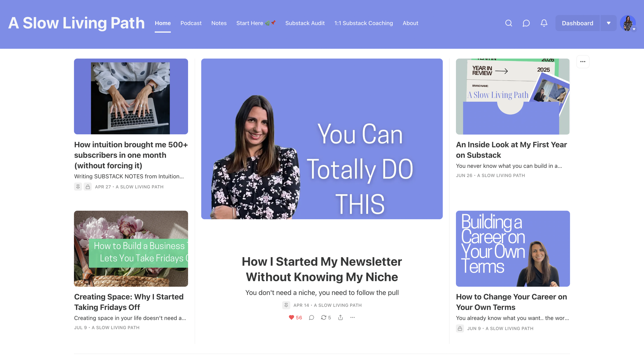Click Building a Career on Your Own Terms image

point(513,249)
